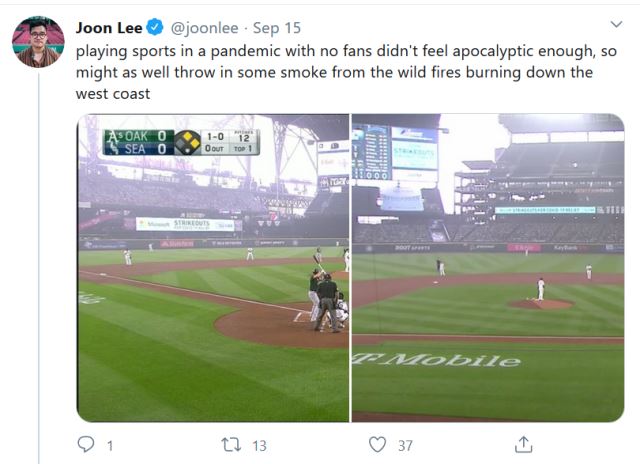Like the tweet with the heart icon
This screenshot has height=464, width=640.
tap(377, 444)
